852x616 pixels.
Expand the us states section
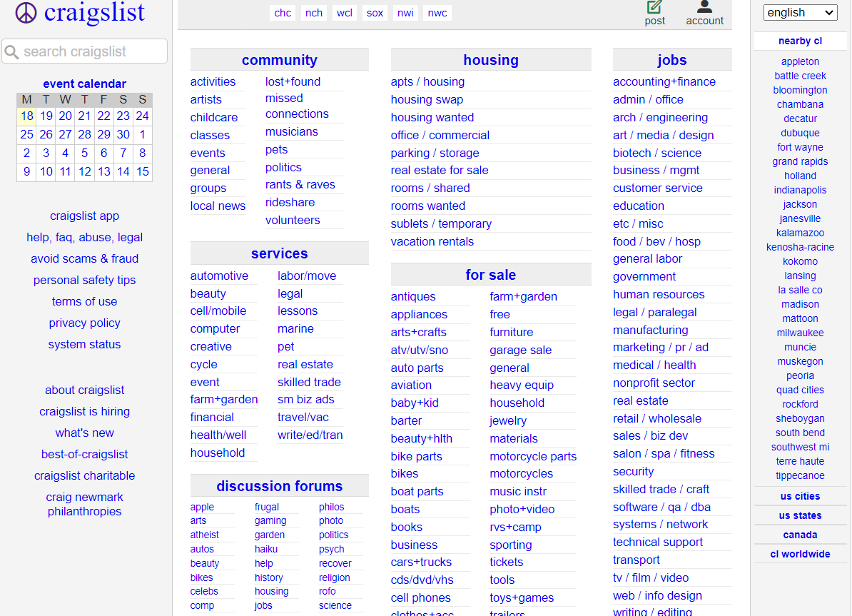(x=800, y=515)
